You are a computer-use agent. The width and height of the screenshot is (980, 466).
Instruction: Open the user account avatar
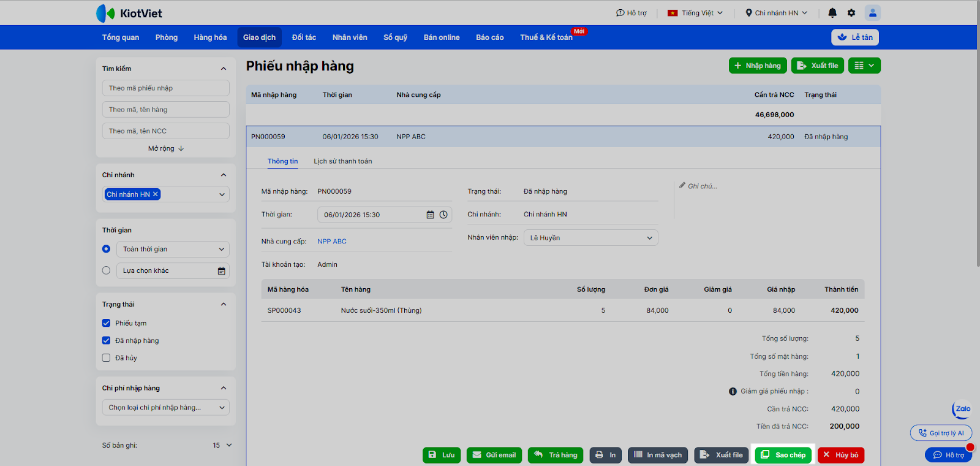pyautogui.click(x=873, y=13)
